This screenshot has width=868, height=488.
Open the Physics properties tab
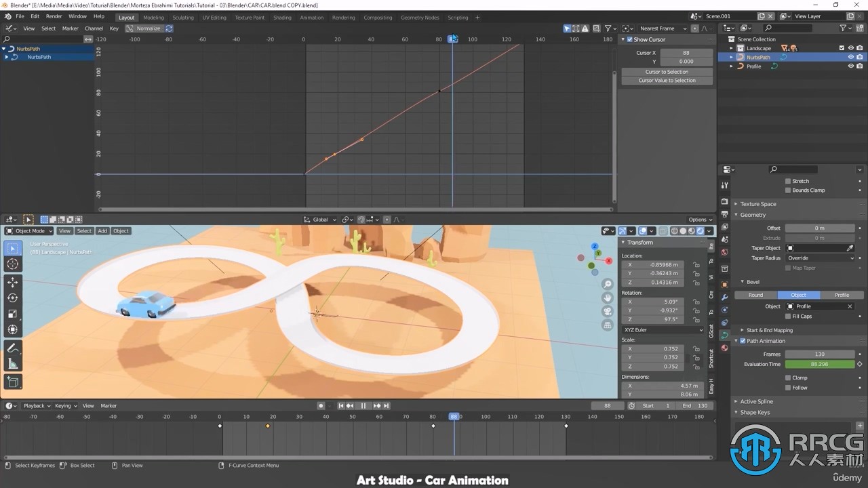pyautogui.click(x=724, y=310)
